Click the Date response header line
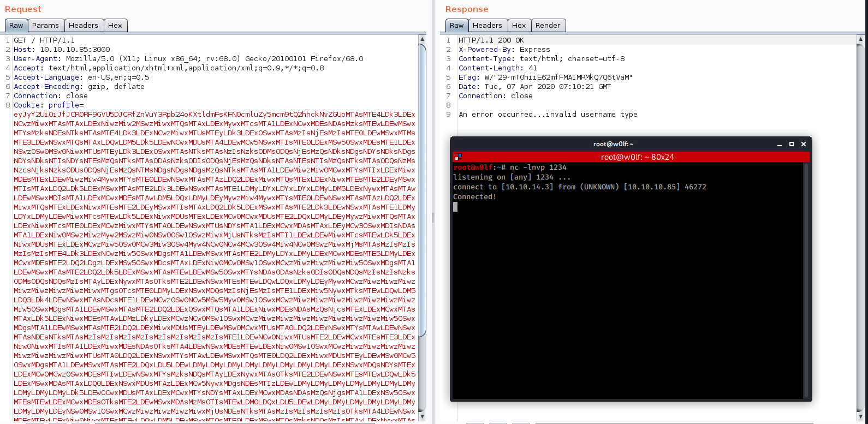The image size is (868, 424). tap(534, 86)
